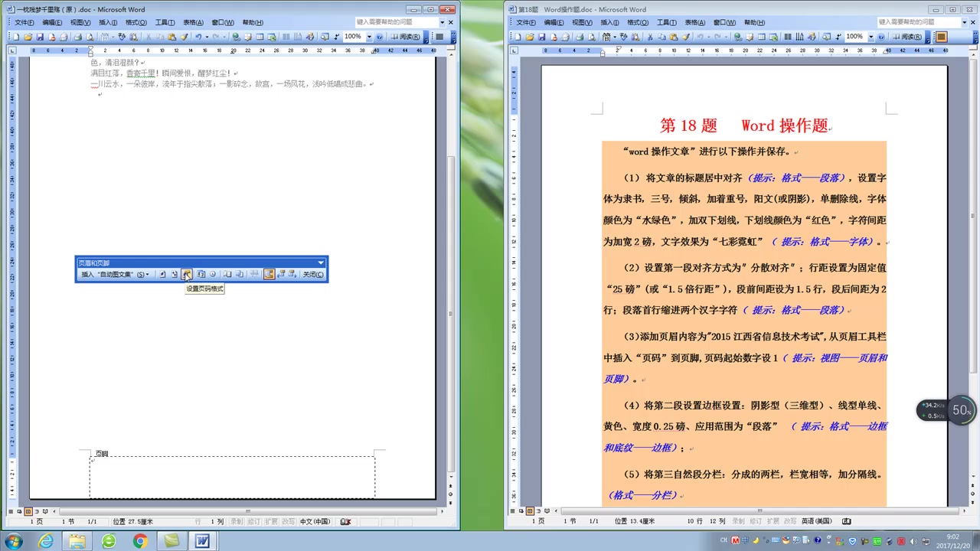Open File Explorer folder in taskbar
The height and width of the screenshot is (551, 980).
coord(77,541)
